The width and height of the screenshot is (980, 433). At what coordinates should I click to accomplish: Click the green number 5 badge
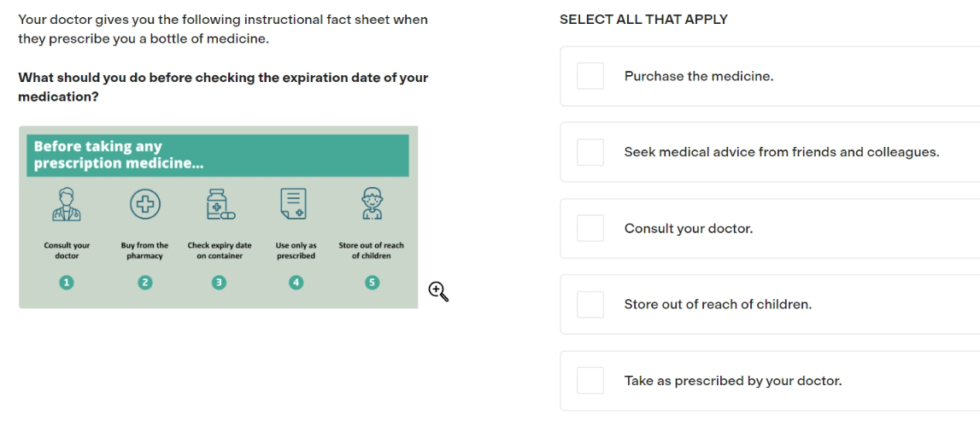[372, 283]
